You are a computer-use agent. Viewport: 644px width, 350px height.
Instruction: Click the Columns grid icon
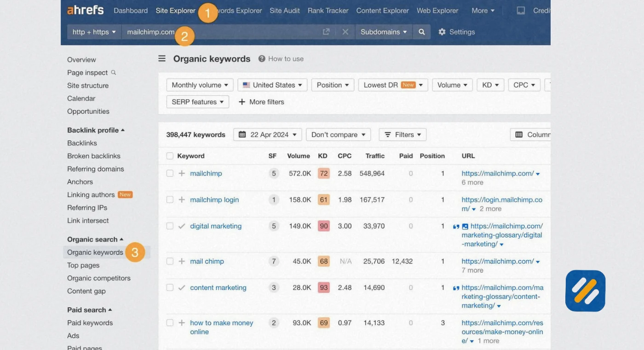pos(519,134)
